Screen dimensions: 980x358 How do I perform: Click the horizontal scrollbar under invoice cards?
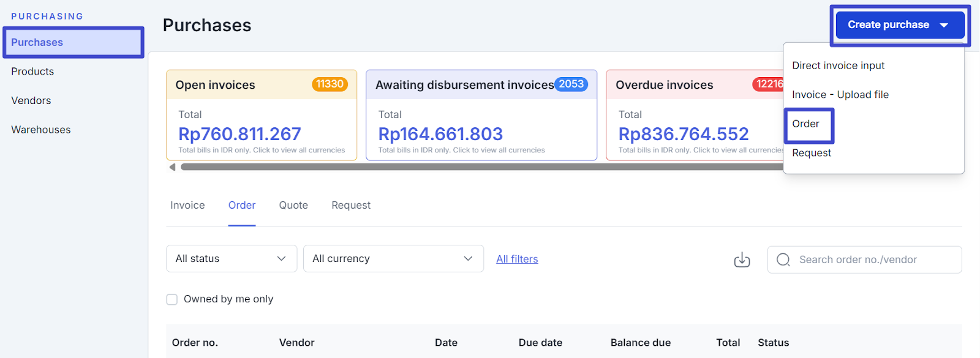(478, 167)
